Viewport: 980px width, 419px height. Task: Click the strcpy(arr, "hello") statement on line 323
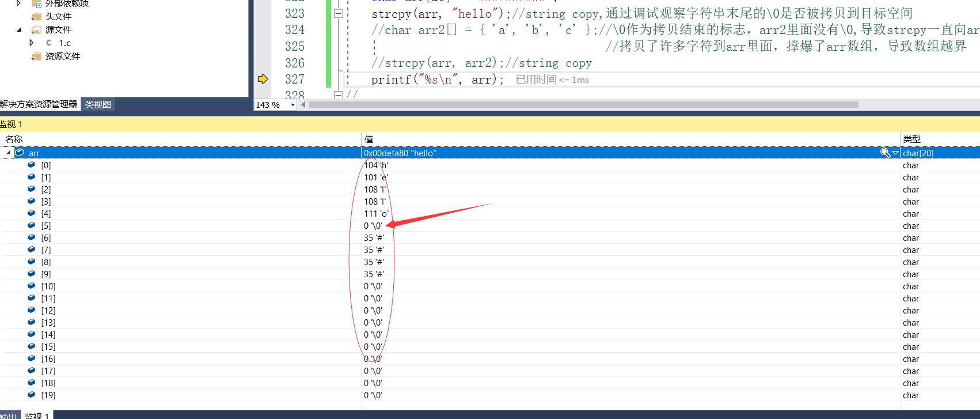coord(441,13)
